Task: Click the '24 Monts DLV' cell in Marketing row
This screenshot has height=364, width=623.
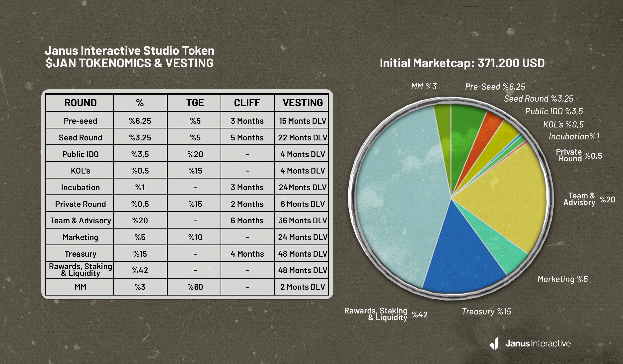Action: [x=302, y=237]
